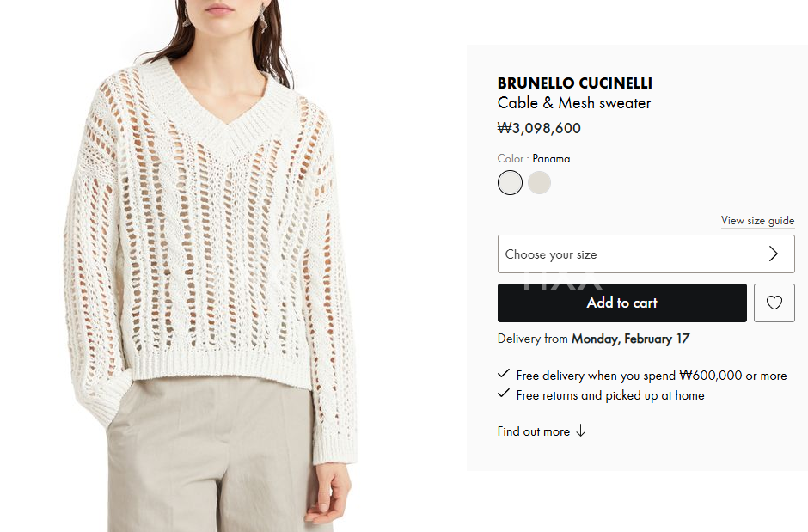Image resolution: width=808 pixels, height=532 pixels.
Task: Click the ₩3,098,600 price text
Action: [539, 128]
